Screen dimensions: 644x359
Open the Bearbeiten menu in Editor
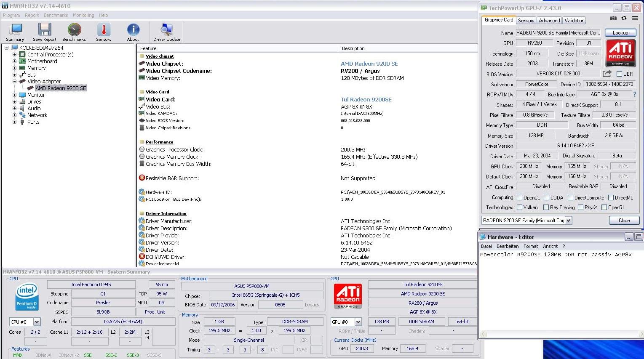pos(508,246)
